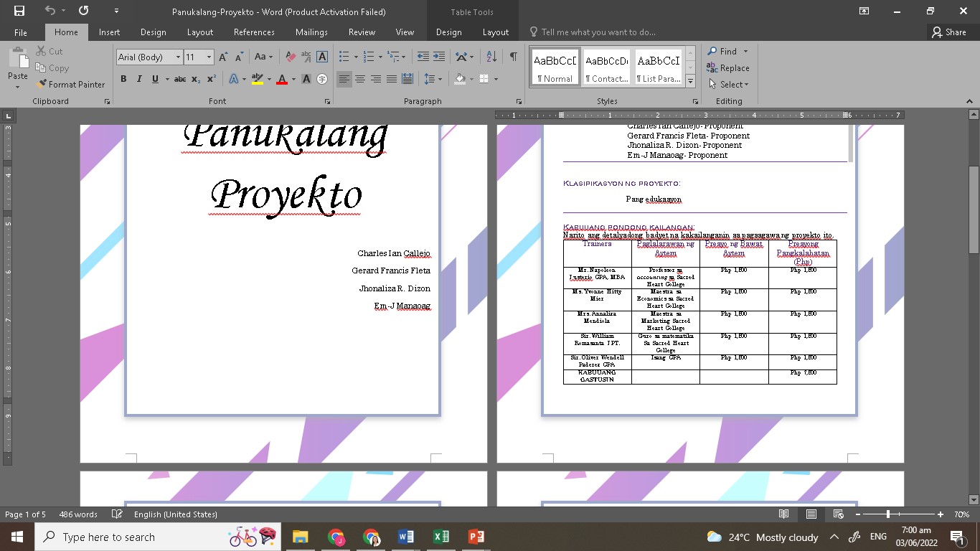Center the paragraph text

360,79
